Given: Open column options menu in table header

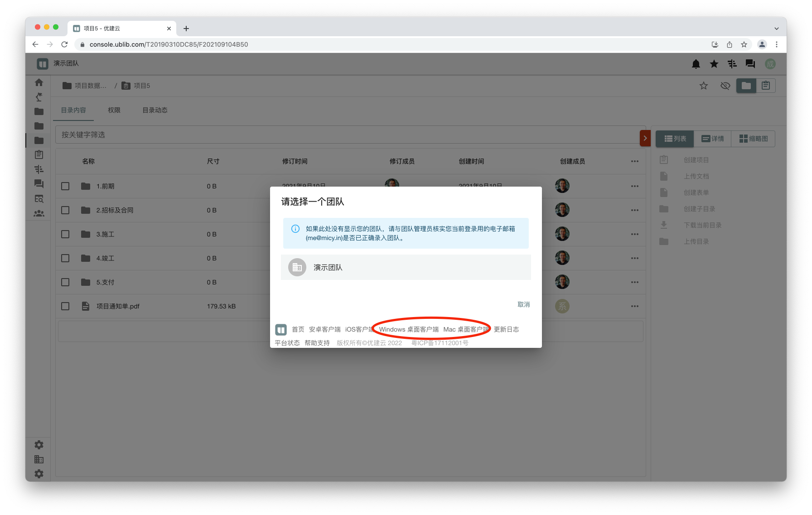Looking at the screenshot, I should [634, 161].
